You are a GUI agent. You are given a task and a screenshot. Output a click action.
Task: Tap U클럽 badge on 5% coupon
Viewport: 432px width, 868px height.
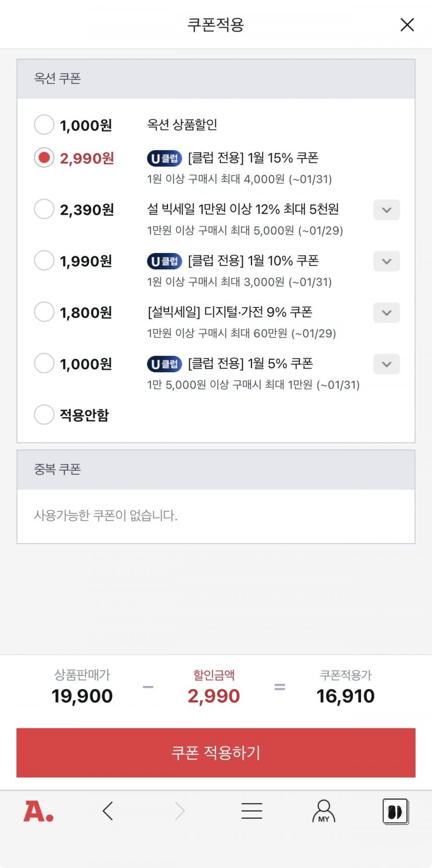click(164, 364)
